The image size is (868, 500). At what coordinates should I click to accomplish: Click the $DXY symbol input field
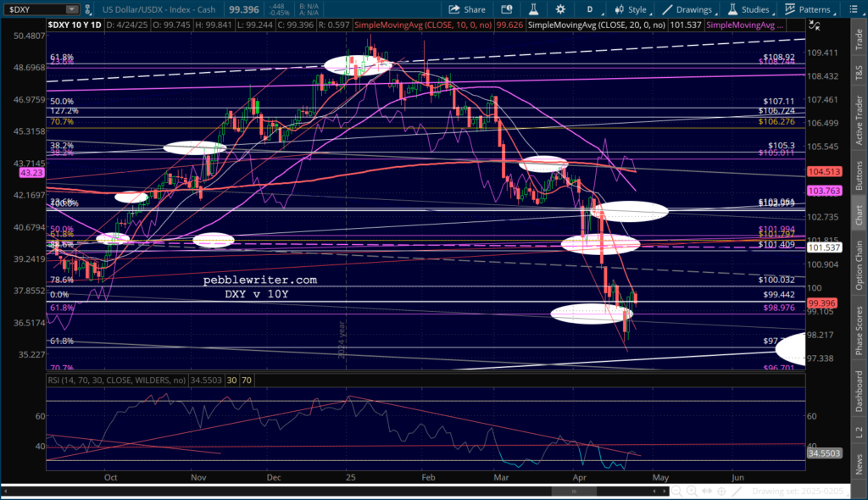click(x=34, y=9)
